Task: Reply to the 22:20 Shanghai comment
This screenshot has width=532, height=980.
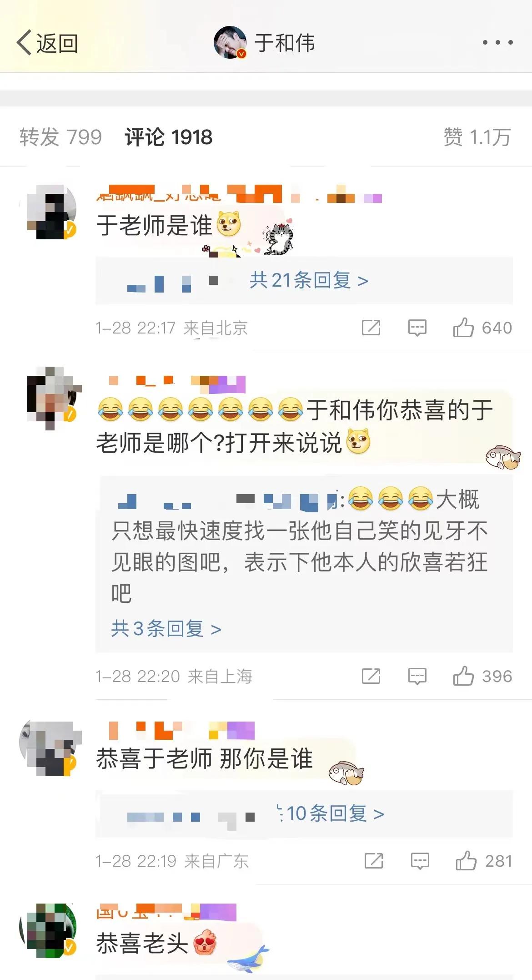Action: pos(417,676)
